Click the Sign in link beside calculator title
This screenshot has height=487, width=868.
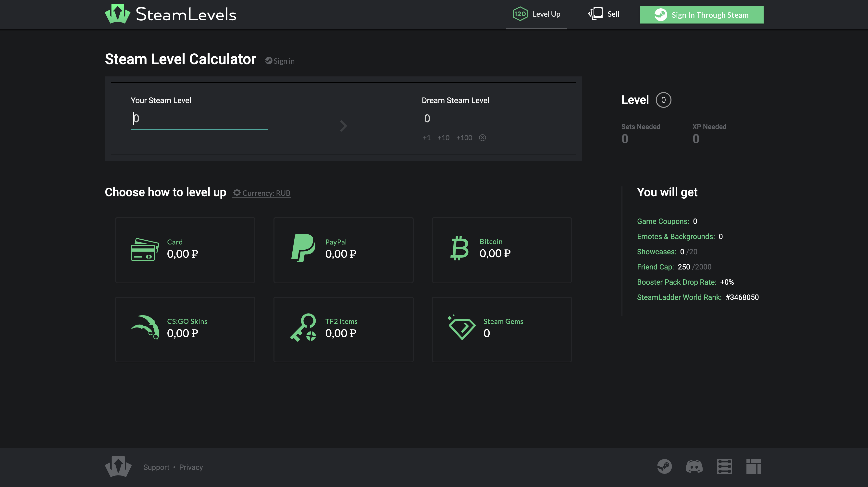pos(279,61)
